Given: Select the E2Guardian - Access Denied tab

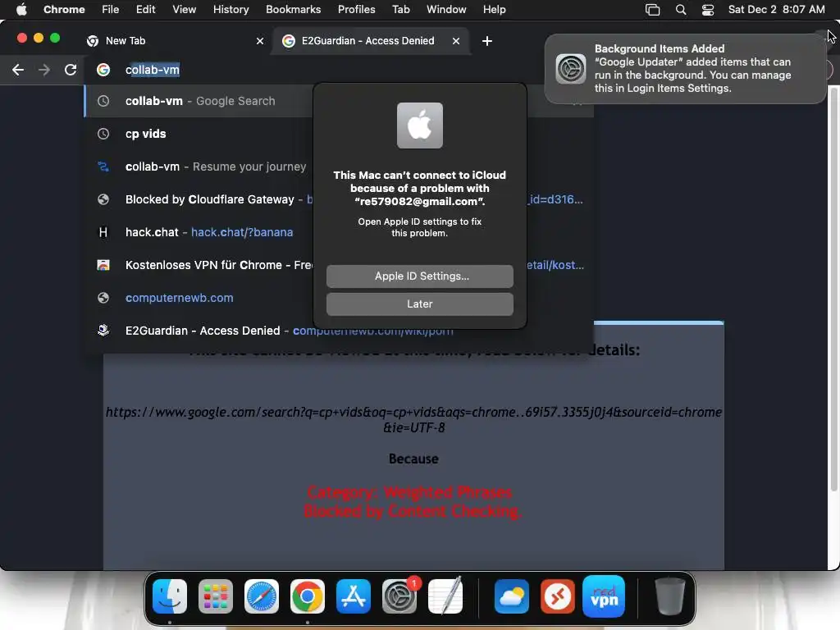Looking at the screenshot, I should tap(372, 41).
